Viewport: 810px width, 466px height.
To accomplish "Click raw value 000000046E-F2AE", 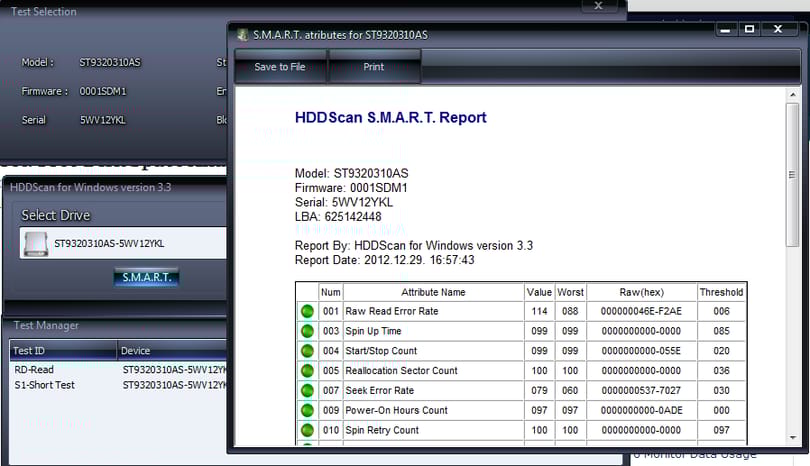I will click(641, 311).
